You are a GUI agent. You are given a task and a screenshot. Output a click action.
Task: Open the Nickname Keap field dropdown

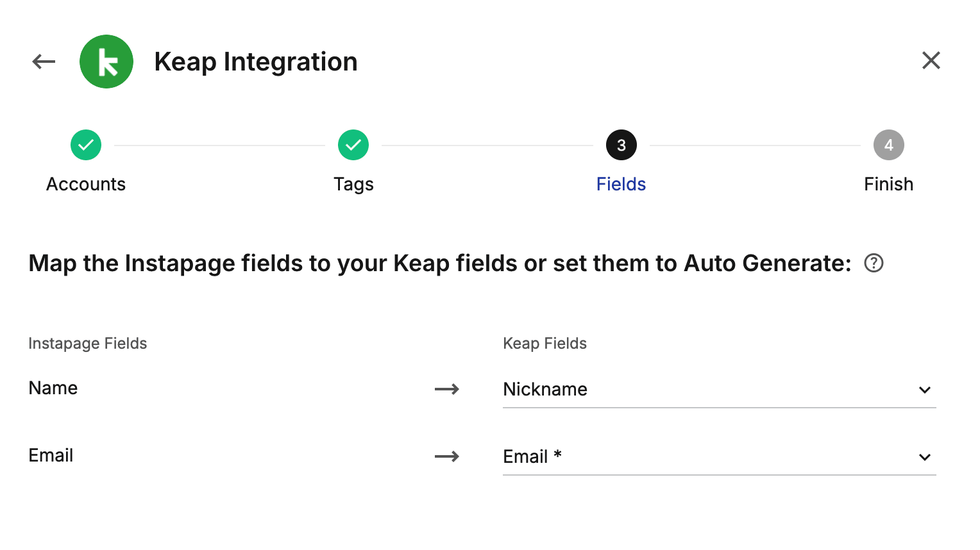point(720,389)
